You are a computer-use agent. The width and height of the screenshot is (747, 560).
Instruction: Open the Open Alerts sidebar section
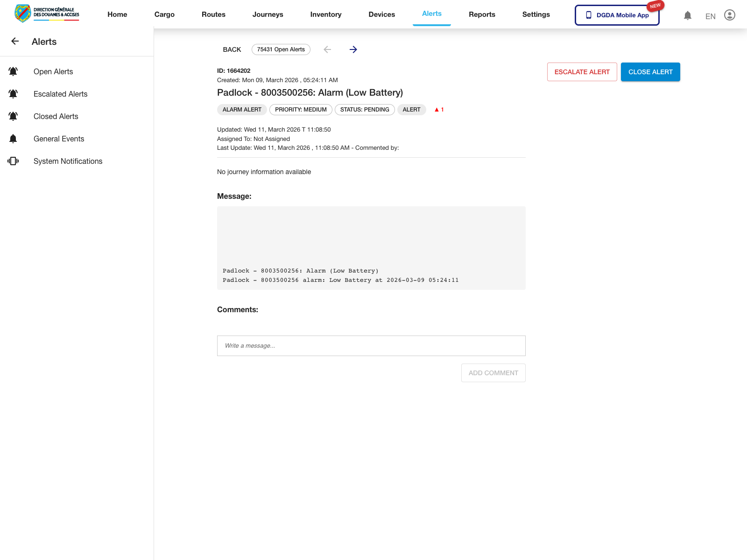click(x=53, y=71)
